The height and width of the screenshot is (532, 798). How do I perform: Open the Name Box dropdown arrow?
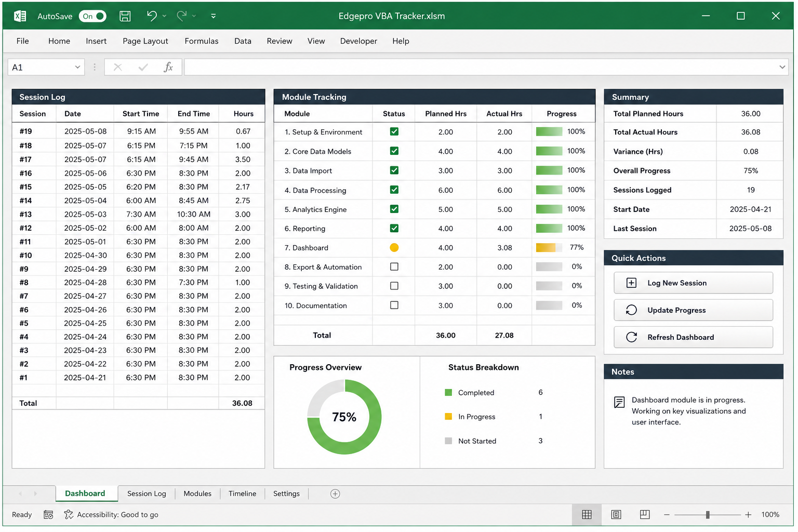(77, 67)
